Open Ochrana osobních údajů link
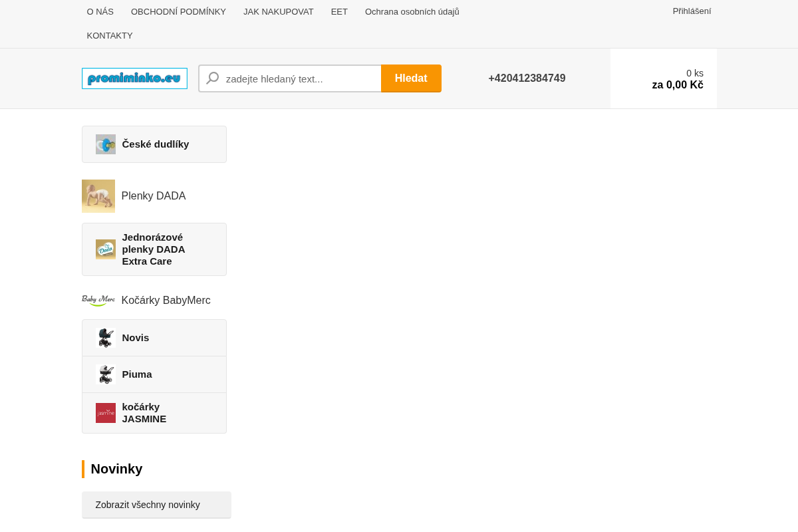Screen dimensions: 798x532 pos(412,11)
